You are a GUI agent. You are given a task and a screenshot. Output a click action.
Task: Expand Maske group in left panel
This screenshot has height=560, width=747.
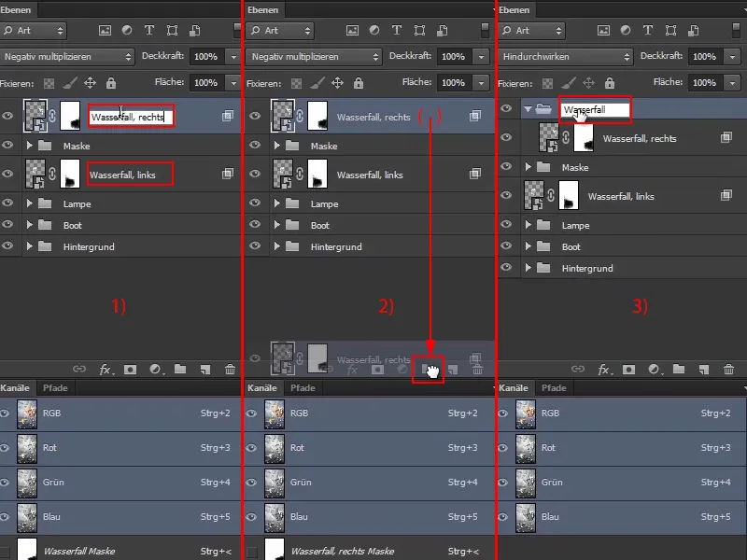(x=30, y=146)
